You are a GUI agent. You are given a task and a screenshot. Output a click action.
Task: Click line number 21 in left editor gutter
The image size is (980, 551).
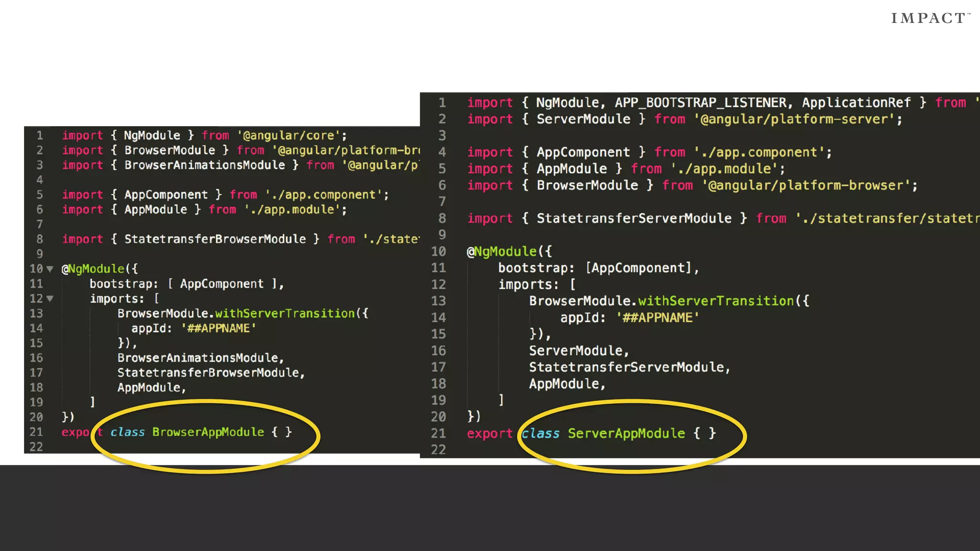36,432
